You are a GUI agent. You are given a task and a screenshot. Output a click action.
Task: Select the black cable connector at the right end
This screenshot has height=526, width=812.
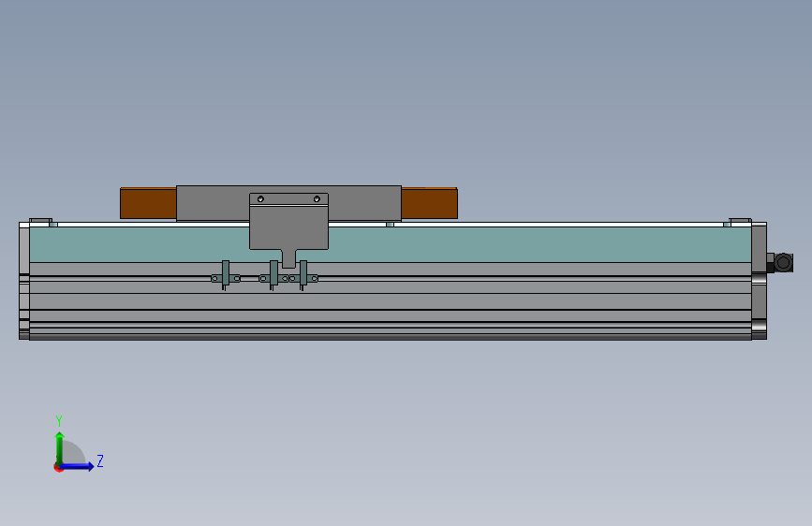(780, 262)
